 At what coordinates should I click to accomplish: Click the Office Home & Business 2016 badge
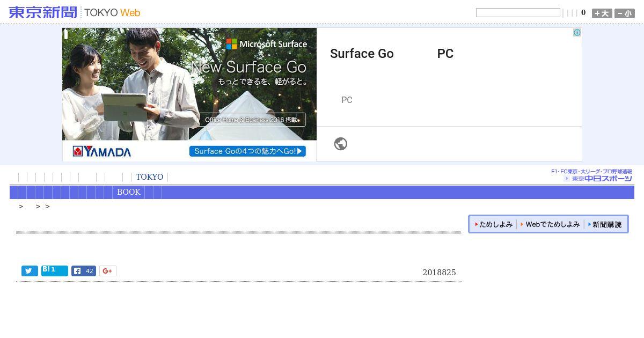pyautogui.click(x=252, y=120)
